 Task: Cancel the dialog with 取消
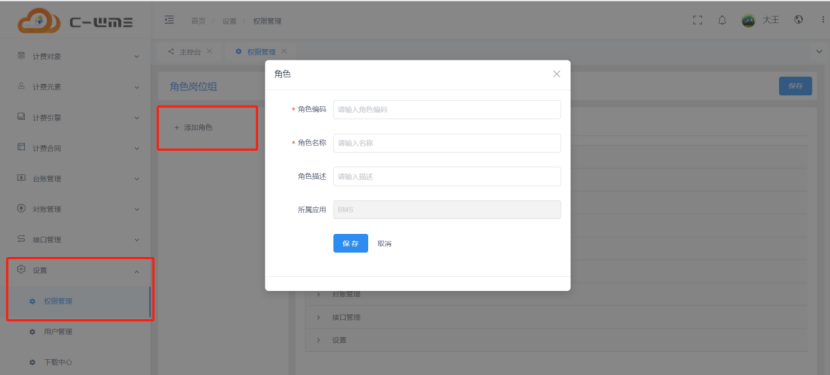click(x=384, y=244)
